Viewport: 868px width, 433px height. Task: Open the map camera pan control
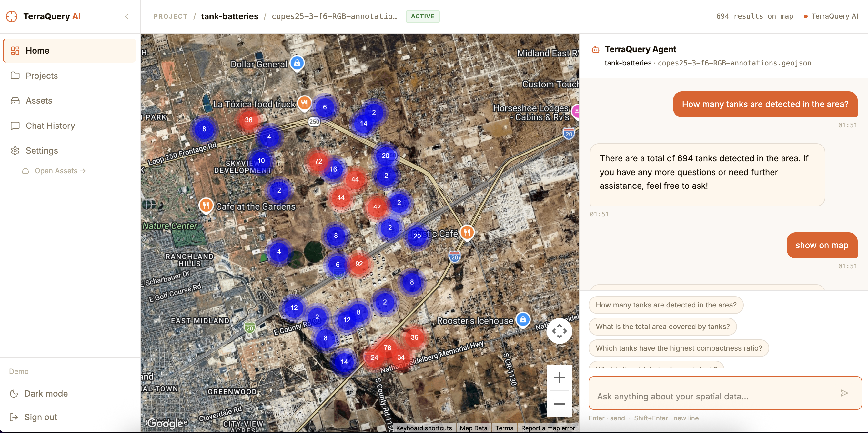(559, 331)
